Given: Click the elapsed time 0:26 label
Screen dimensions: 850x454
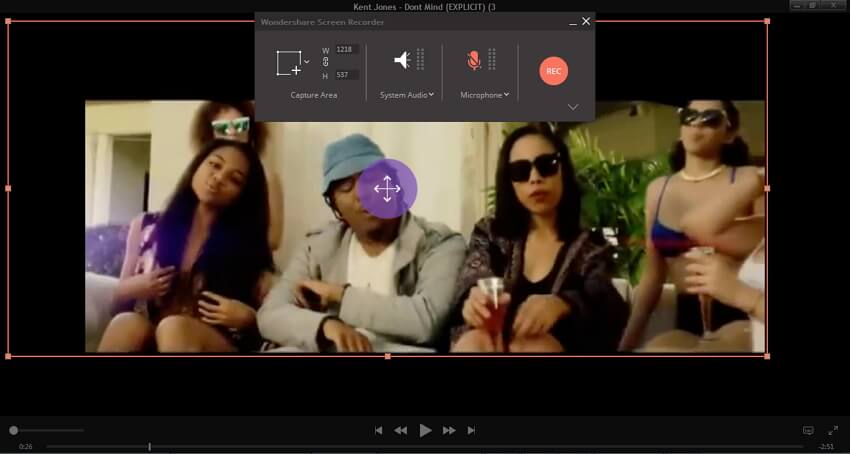Looking at the screenshot, I should [25, 447].
